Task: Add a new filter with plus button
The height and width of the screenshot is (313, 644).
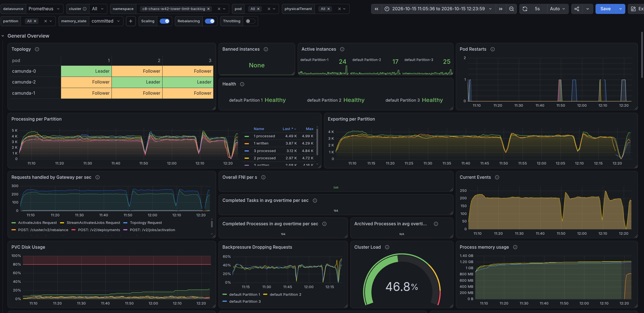Action: pyautogui.click(x=131, y=21)
